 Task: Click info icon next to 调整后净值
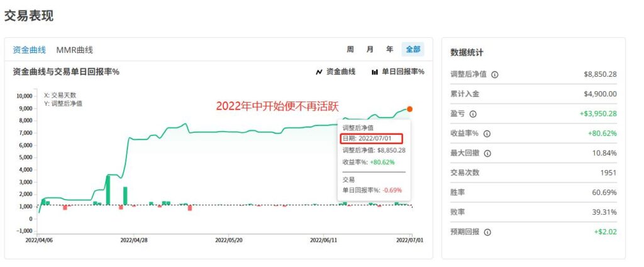[x=494, y=74]
